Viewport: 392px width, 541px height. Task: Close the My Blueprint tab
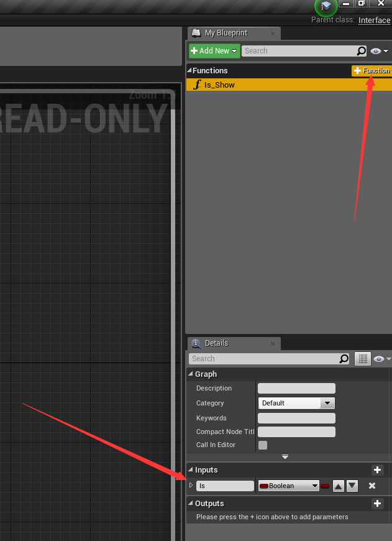(x=273, y=34)
